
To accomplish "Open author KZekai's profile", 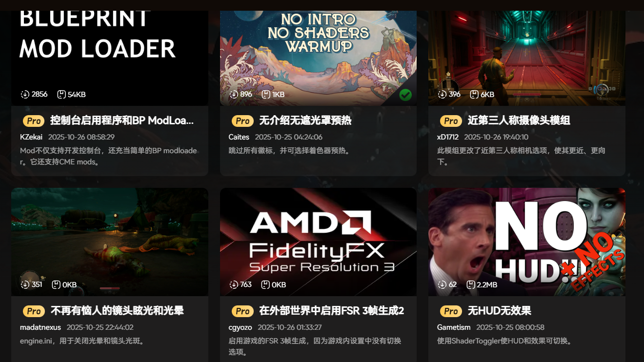I will click(31, 137).
